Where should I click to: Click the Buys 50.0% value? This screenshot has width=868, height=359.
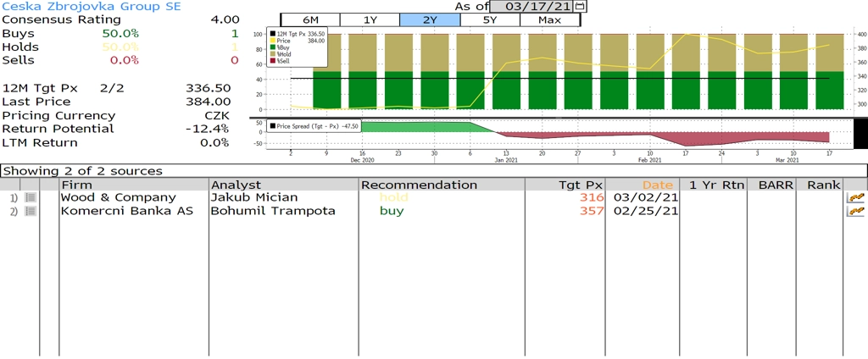120,33
